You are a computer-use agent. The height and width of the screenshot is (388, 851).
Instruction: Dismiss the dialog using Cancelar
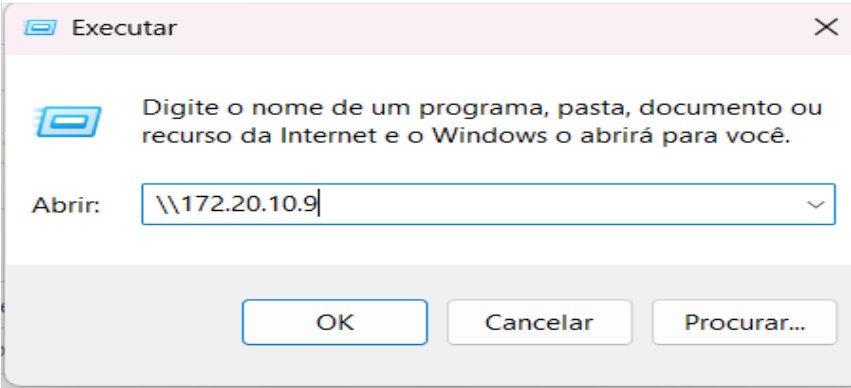[539, 322]
